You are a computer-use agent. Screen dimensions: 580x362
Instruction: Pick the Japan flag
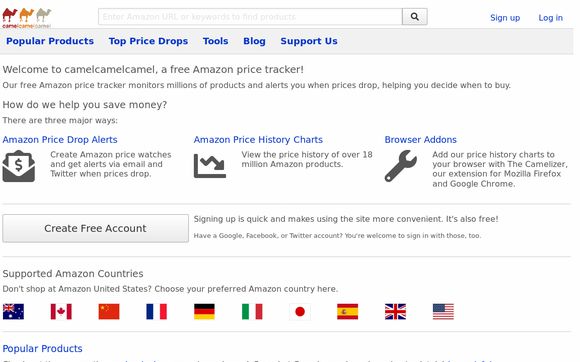300,312
